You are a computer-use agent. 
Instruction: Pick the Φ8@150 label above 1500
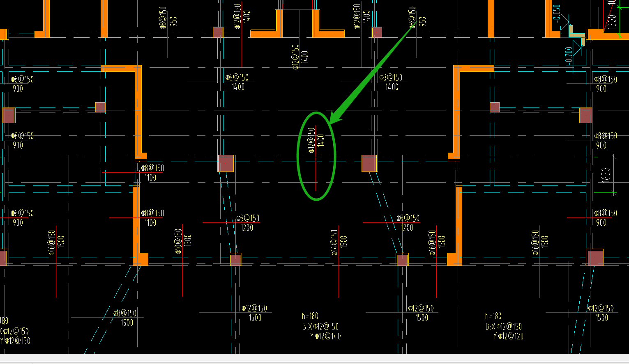pos(125,313)
